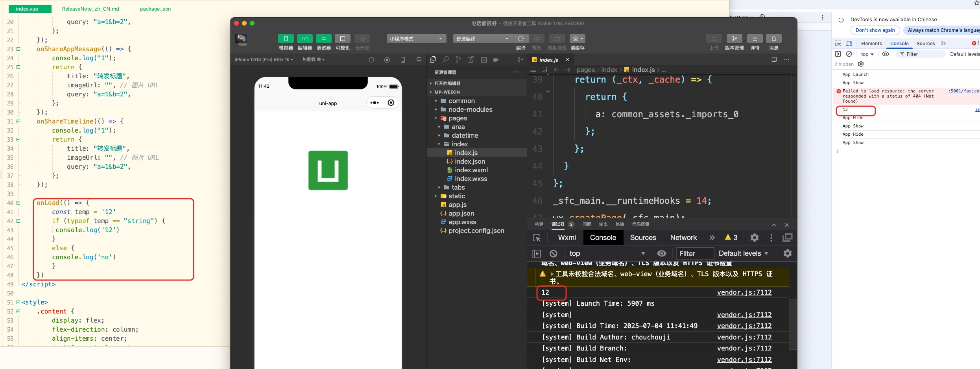Expand the node-modules folder
This screenshot has height=369, width=980.
(x=470, y=109)
